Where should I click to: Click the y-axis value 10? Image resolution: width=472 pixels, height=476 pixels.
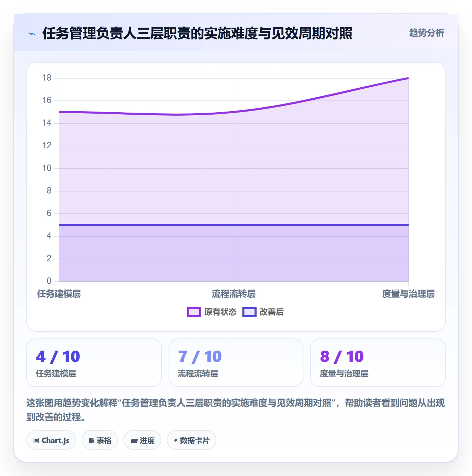coord(47,168)
